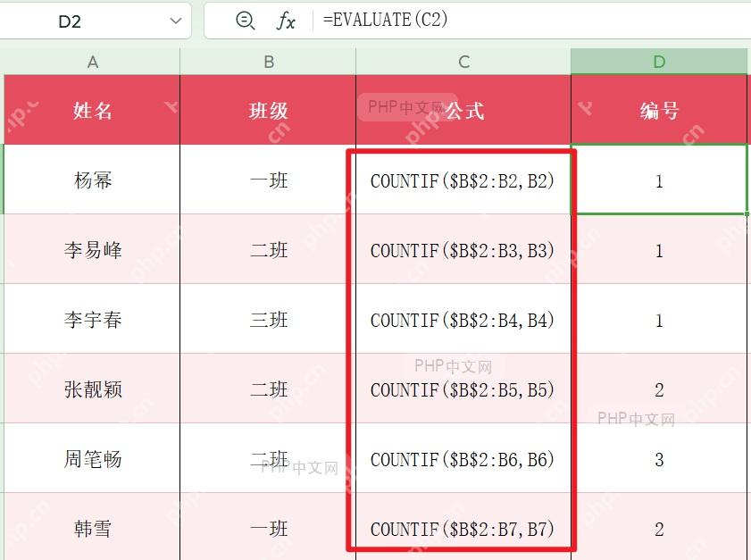Select cell containing 李宇春
The height and width of the screenshot is (560, 751).
(x=93, y=319)
